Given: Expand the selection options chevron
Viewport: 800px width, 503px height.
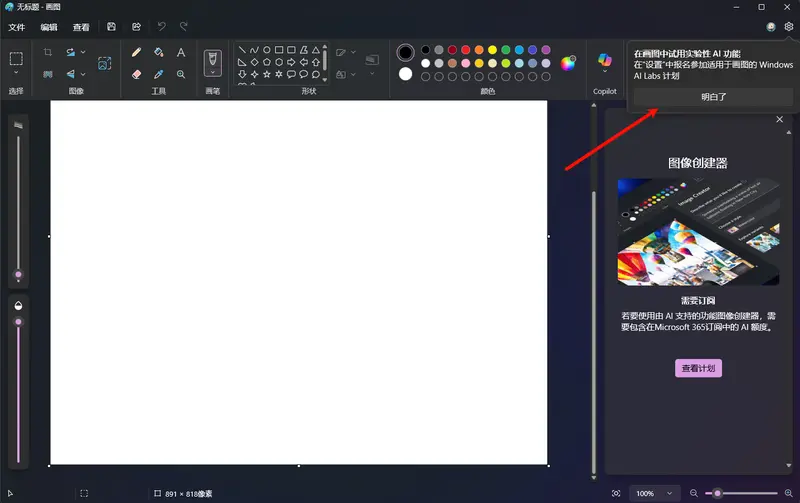Looking at the screenshot, I should coord(16,73).
